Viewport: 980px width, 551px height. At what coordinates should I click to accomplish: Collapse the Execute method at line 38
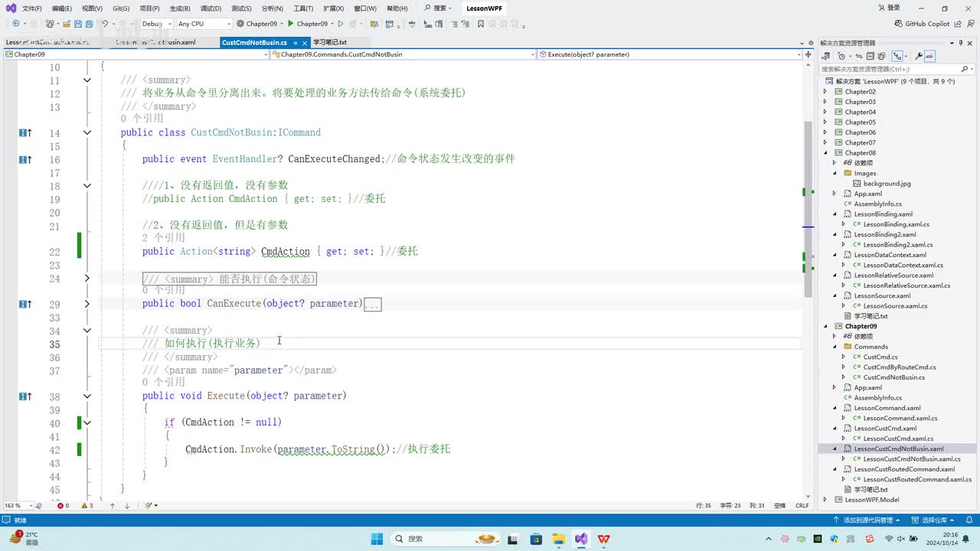coord(87,396)
